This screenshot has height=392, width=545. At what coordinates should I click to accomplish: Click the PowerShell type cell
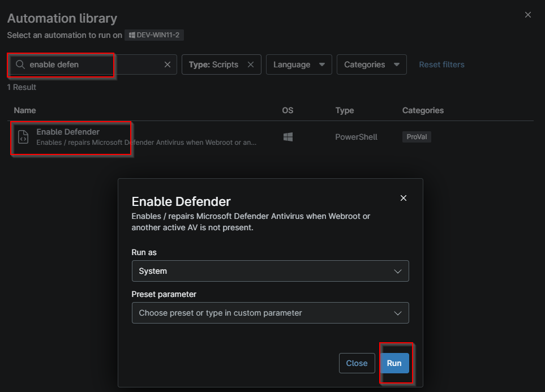[x=357, y=137]
